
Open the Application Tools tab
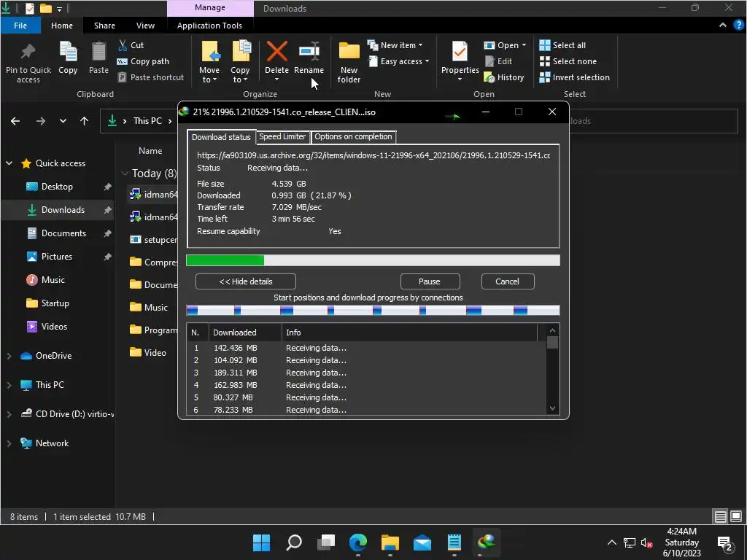pyautogui.click(x=209, y=26)
